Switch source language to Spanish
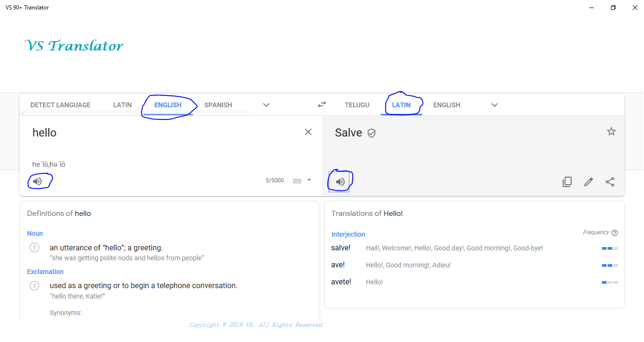 coord(218,105)
